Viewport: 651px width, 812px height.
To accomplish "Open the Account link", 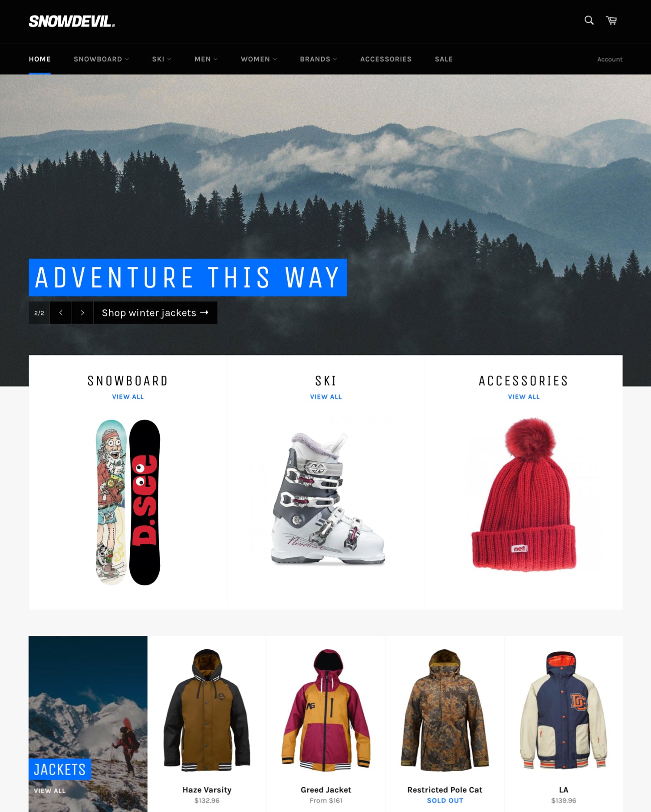I will [x=609, y=59].
